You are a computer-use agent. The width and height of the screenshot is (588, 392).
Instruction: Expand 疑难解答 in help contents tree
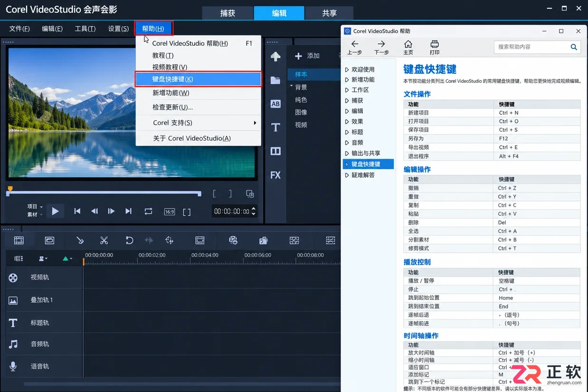347,175
